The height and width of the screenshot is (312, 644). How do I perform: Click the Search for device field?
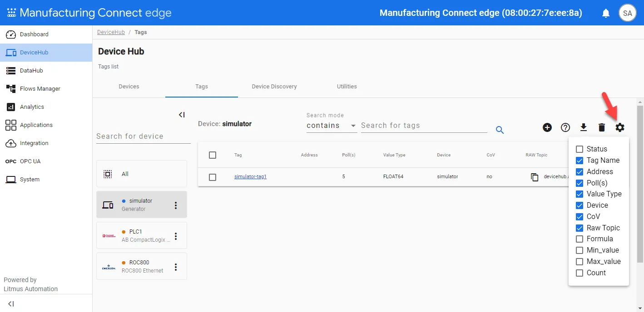pos(144,136)
